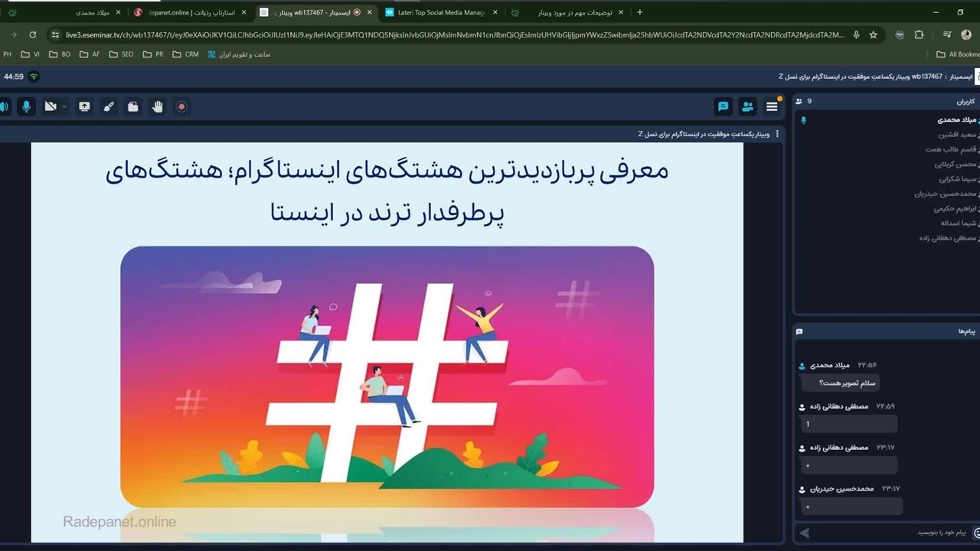
Task: Open the camera options dropdown arrow
Action: 64,107
